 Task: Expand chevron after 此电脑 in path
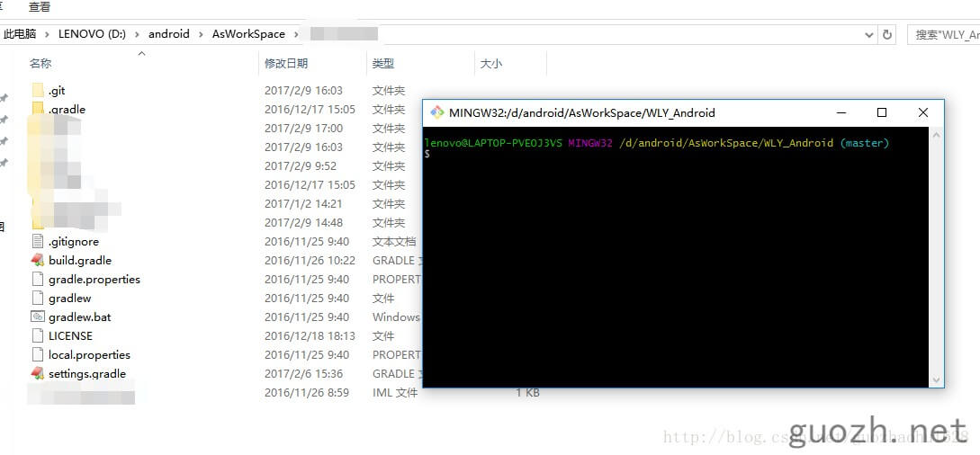click(x=48, y=34)
